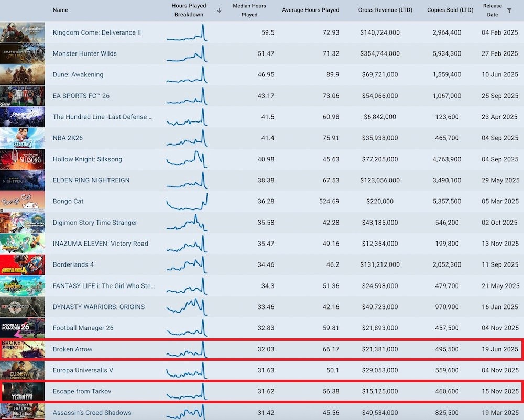The image size is (524, 420).
Task: Open EA SPORTS FC 26 title link
Action: 81,96
